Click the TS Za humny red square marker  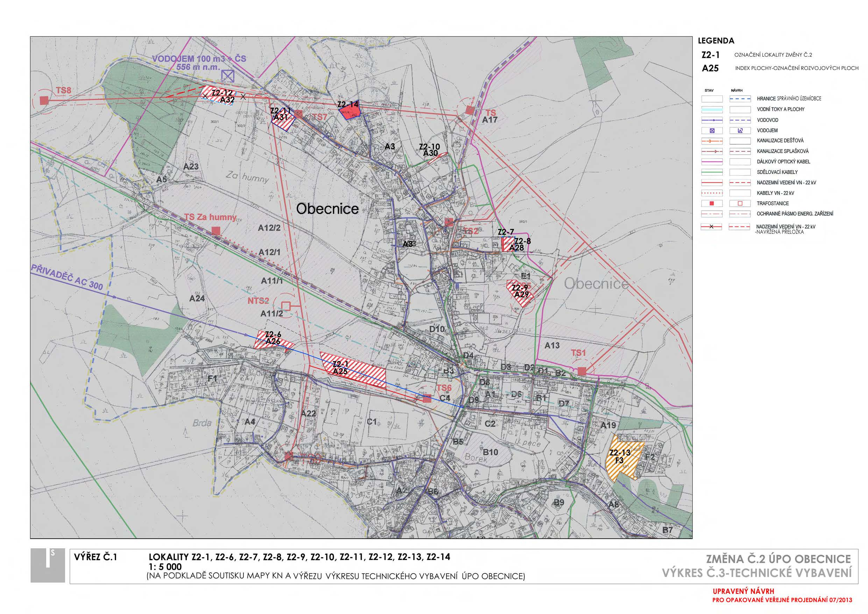coord(216,230)
